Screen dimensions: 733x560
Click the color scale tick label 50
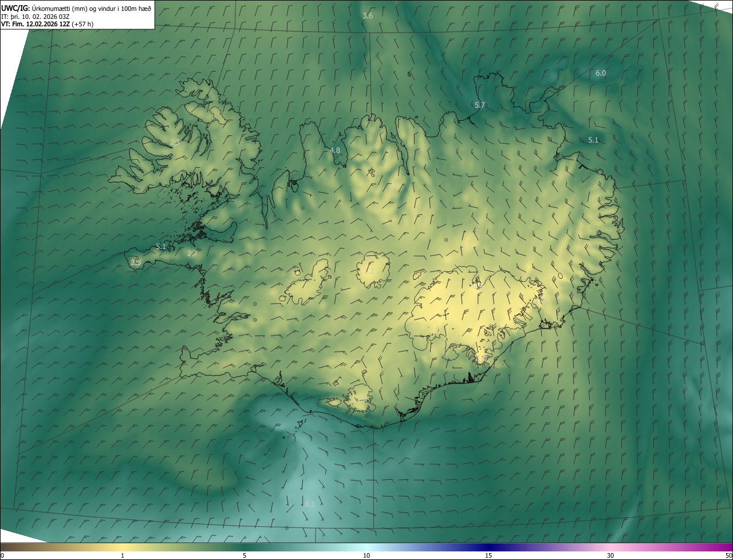point(728,555)
